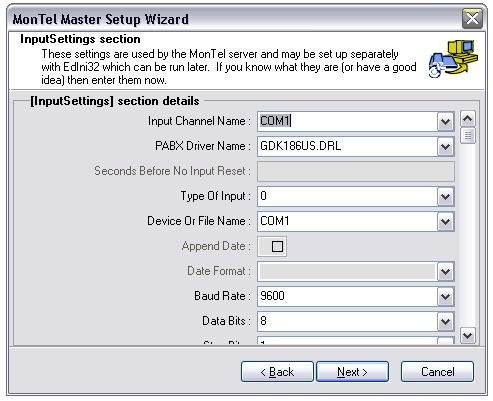The height and width of the screenshot is (401, 493).
Task: Click the 'InputSettings section' heading
Action: pos(80,39)
